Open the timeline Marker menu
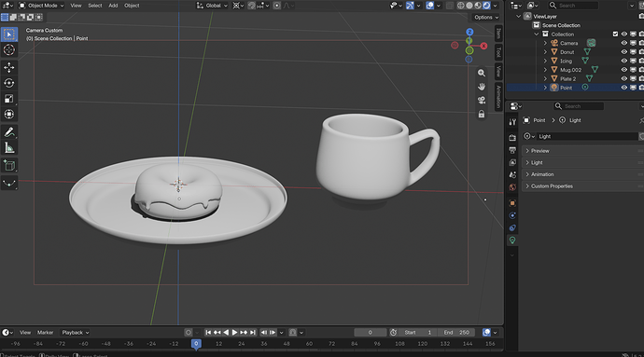Image resolution: width=644 pixels, height=357 pixels. point(45,333)
